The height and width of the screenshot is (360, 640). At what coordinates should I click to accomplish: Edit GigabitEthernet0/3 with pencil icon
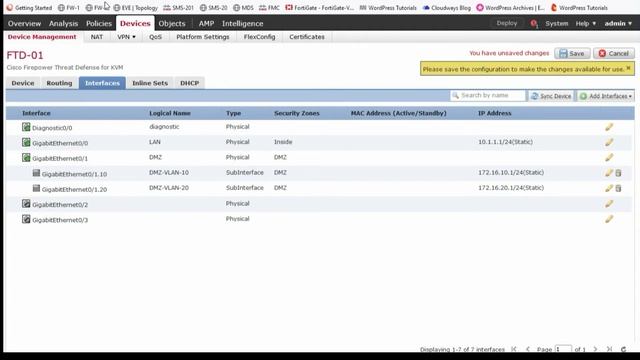609,219
